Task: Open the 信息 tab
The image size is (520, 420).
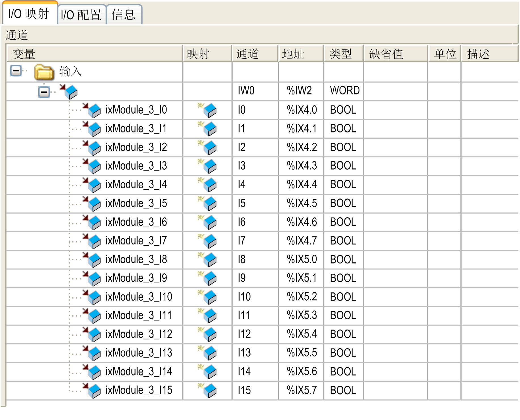Action: click(123, 15)
